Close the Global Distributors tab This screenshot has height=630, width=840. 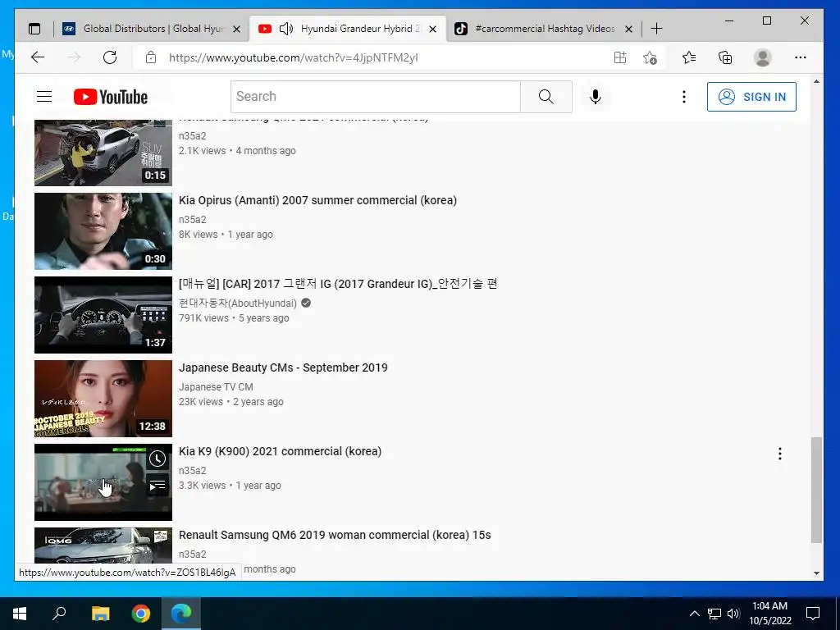tap(236, 29)
